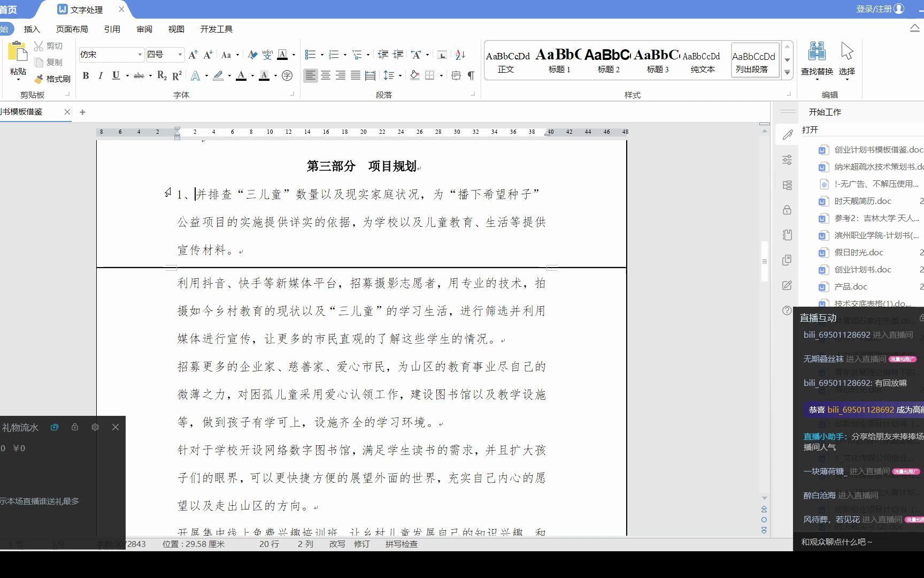Click the help question mark in side panel
This screenshot has height=578, width=924.
tap(787, 310)
